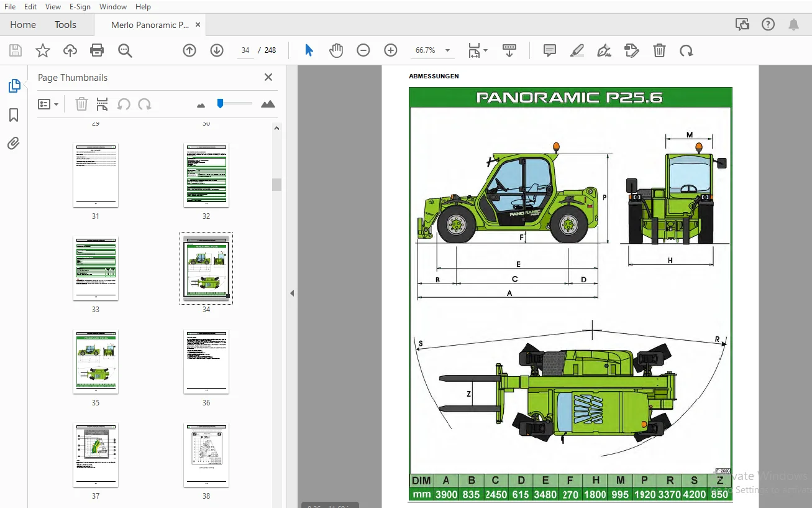Select the page 37 thumbnail

pyautogui.click(x=96, y=455)
